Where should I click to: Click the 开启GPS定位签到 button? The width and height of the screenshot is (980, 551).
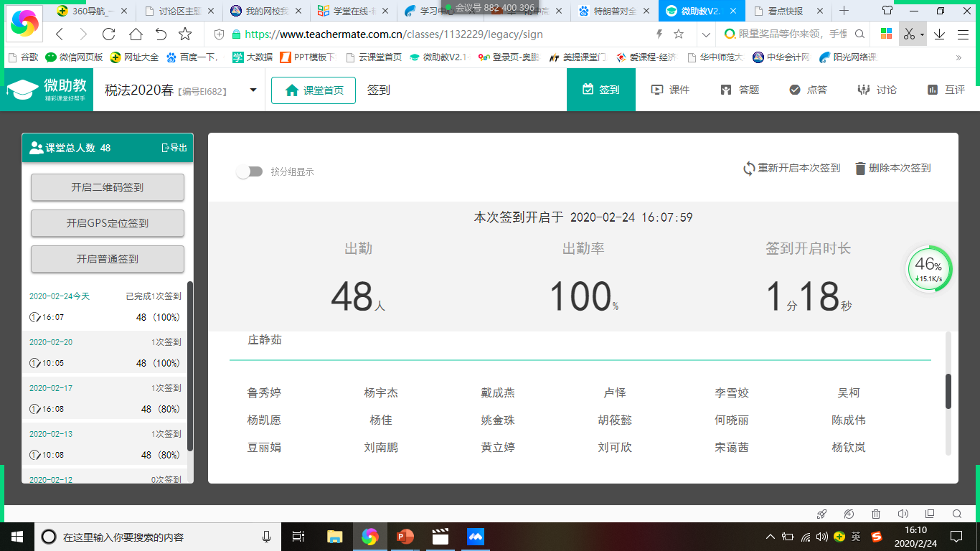(108, 223)
